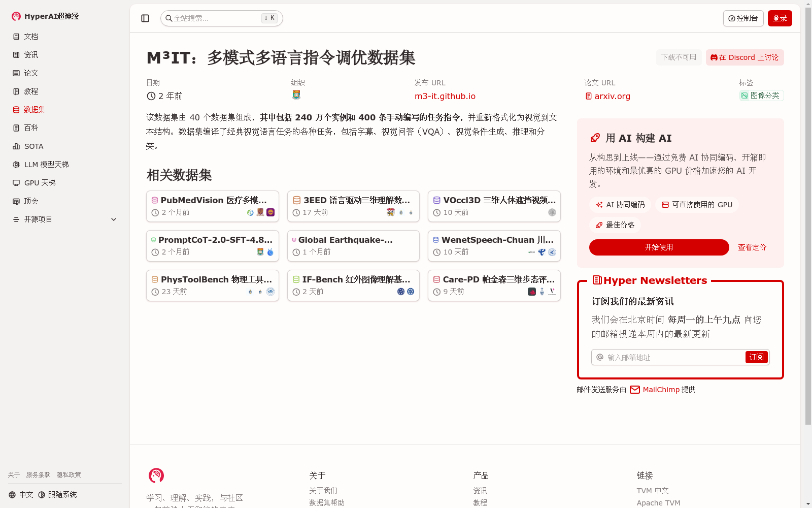The image size is (812, 508).
Task: Click the search magnifier icon
Action: click(x=168, y=18)
